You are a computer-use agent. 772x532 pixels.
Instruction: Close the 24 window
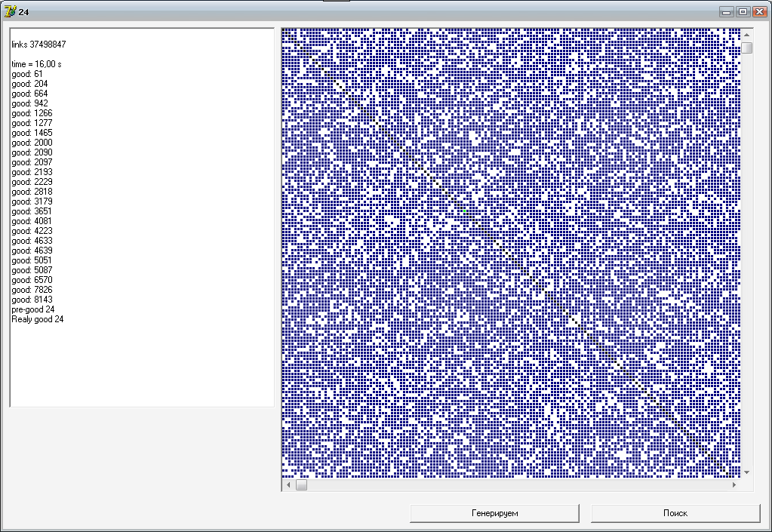[758, 11]
